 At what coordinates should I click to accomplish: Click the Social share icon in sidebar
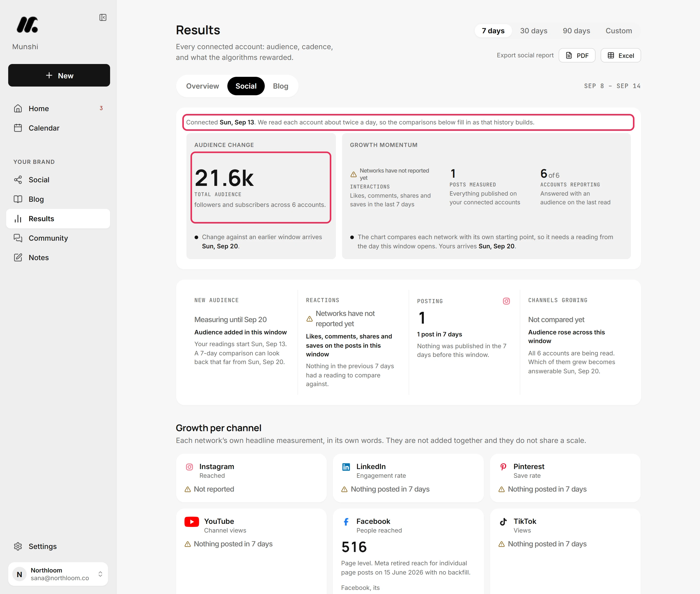18,180
